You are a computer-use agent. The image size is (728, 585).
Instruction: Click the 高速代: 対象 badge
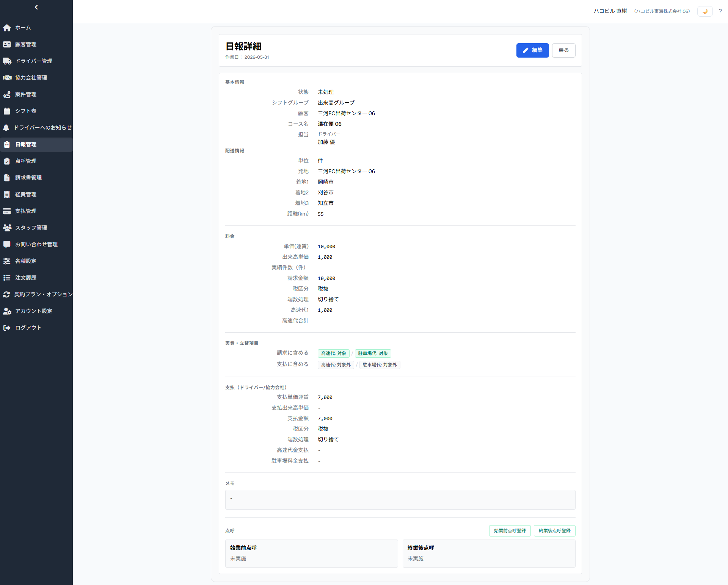334,354
